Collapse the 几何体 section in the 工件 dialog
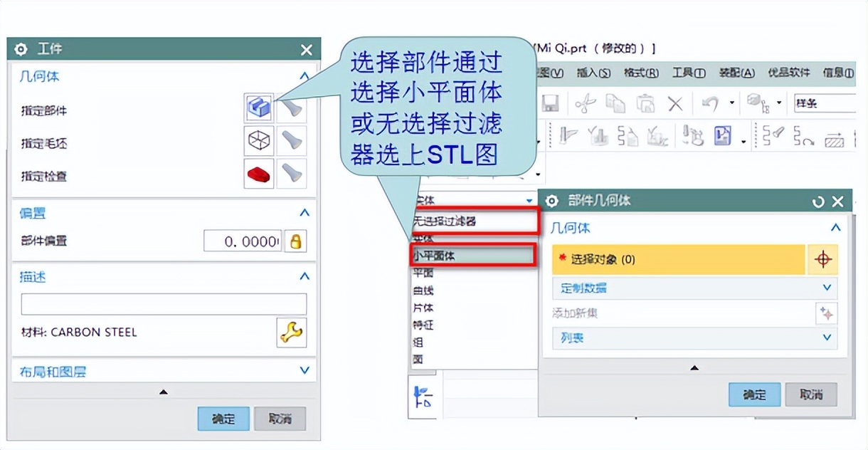 304,76
